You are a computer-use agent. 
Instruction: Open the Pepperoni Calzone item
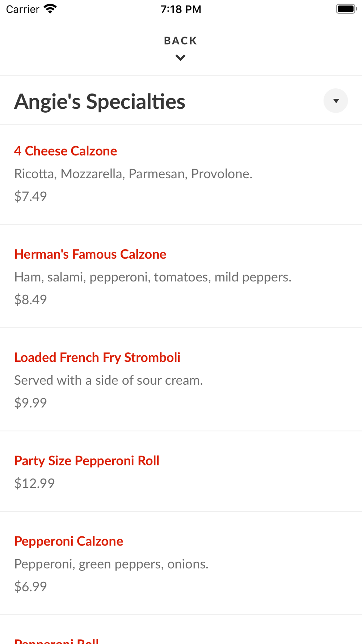point(69,541)
